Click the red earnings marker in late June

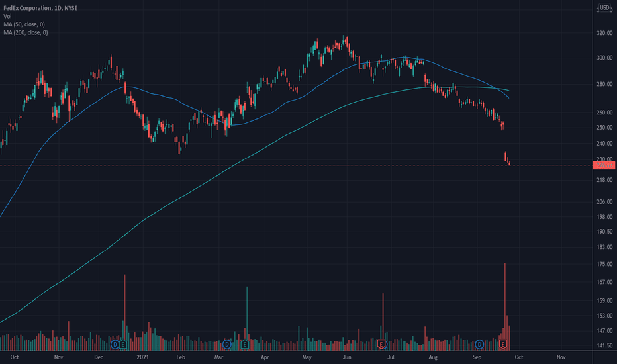pyautogui.click(x=381, y=345)
